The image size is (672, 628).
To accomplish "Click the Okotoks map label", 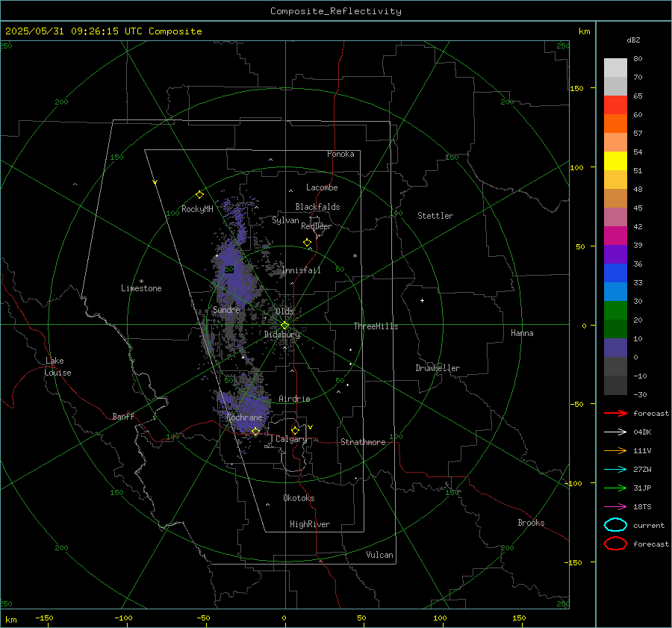I will 299,498.
